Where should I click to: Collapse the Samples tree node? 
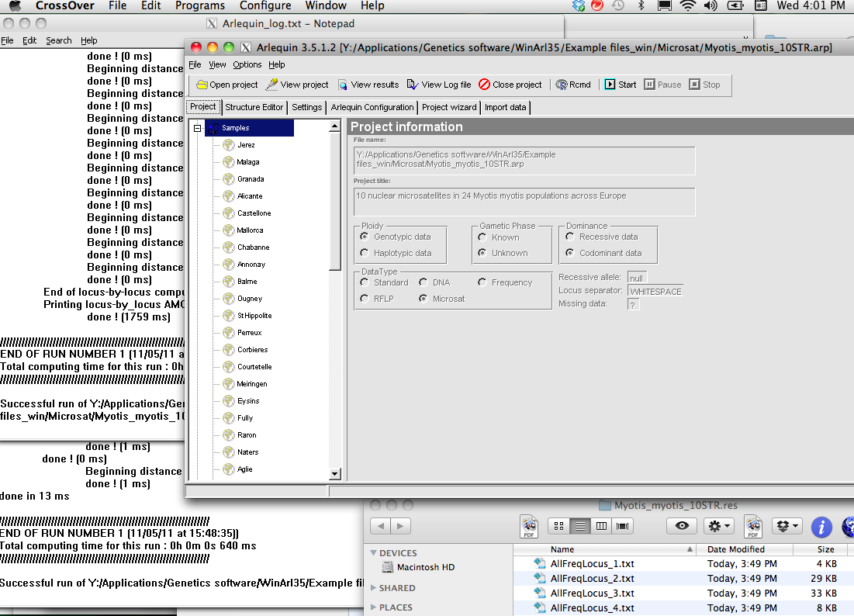tap(199, 128)
